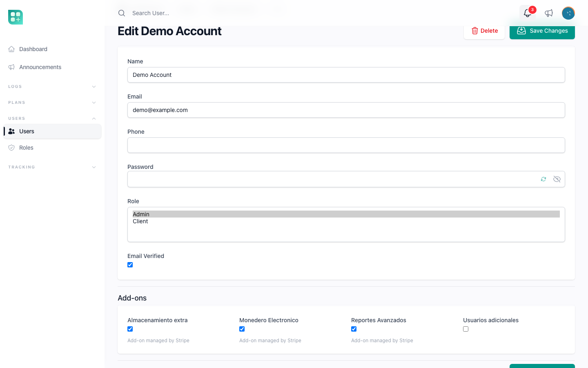
Task: Click the green app logo icon
Action: click(16, 17)
